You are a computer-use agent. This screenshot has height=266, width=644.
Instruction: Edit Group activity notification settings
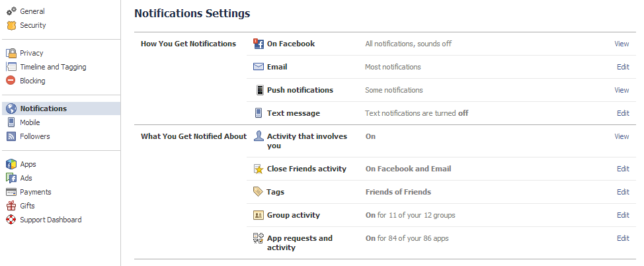point(623,215)
